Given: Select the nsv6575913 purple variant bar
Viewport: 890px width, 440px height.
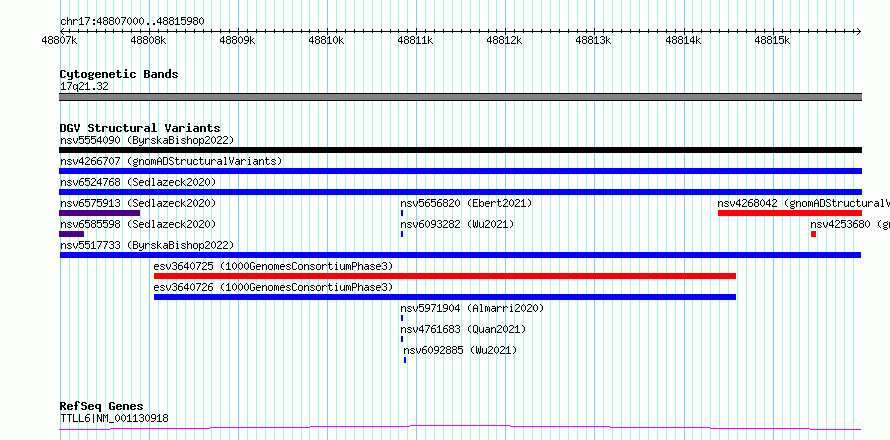Looking at the screenshot, I should click(99, 213).
